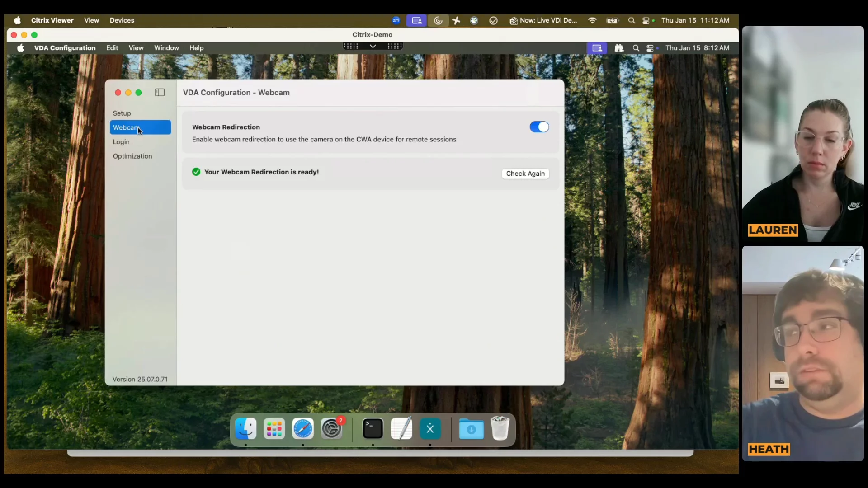This screenshot has height=488, width=868.
Task: Open the Window menu
Action: (166, 48)
